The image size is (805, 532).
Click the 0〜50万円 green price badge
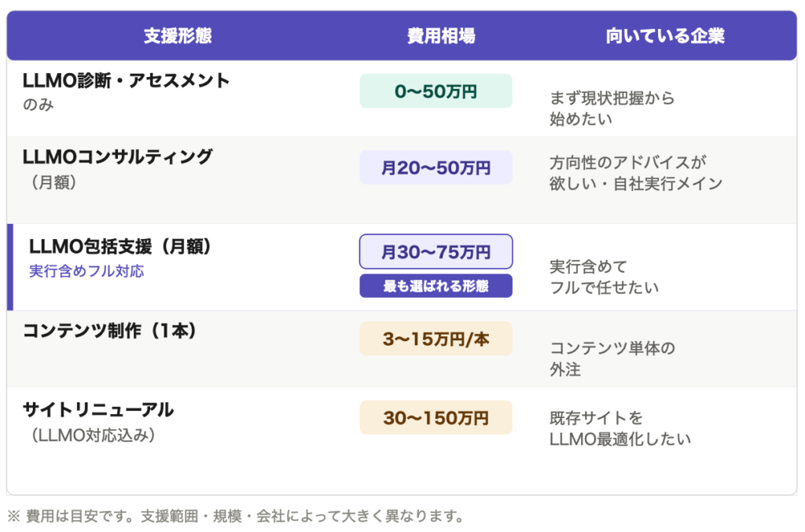[436, 91]
